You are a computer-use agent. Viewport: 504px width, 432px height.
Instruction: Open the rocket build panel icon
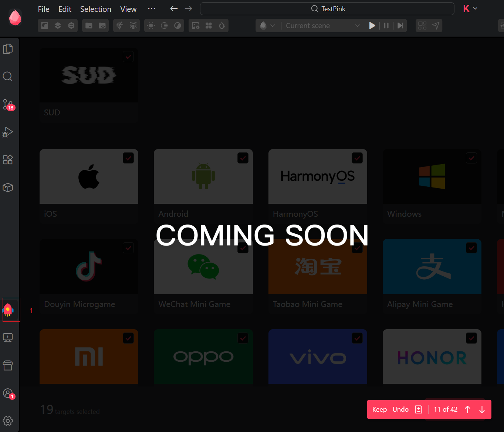coord(8,310)
